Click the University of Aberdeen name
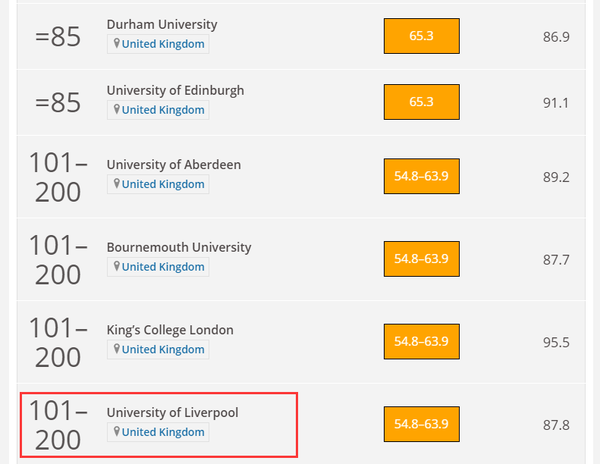Viewport: 600px width, 464px height. pos(174,165)
